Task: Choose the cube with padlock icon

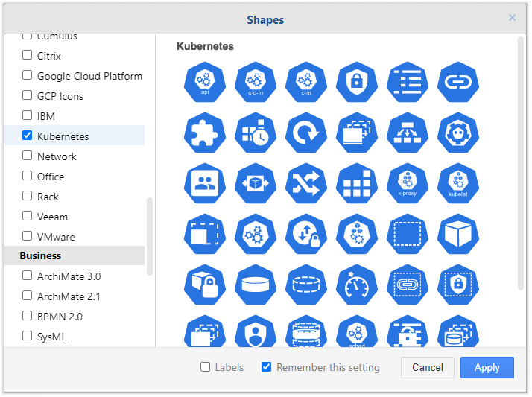Action: point(205,285)
